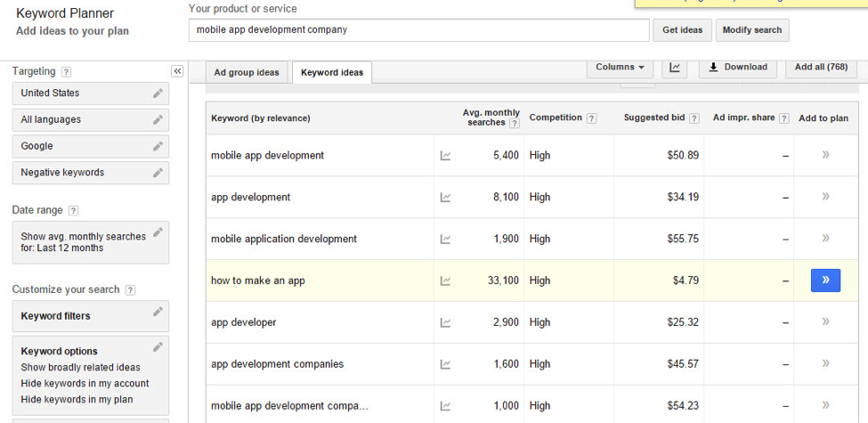Viewport: 868px width, 423px height.
Task: Edit Negative keywords pencil icon
Action: pos(158,173)
